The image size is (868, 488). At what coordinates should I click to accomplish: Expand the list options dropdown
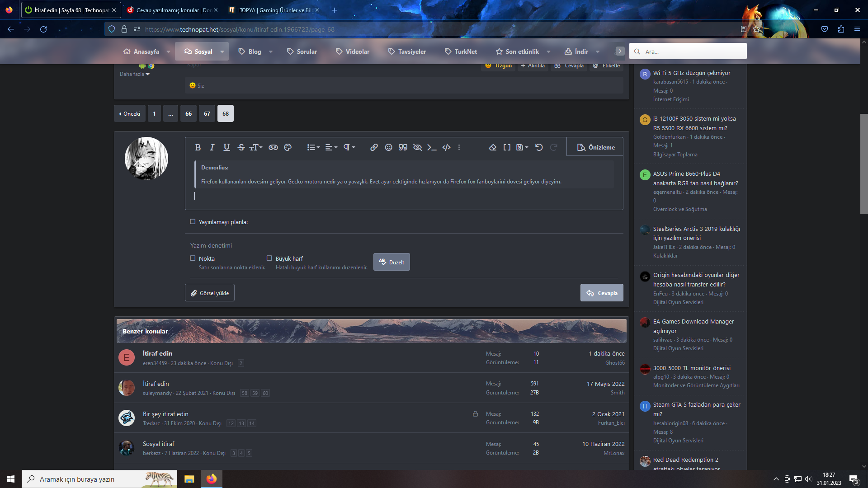click(313, 147)
